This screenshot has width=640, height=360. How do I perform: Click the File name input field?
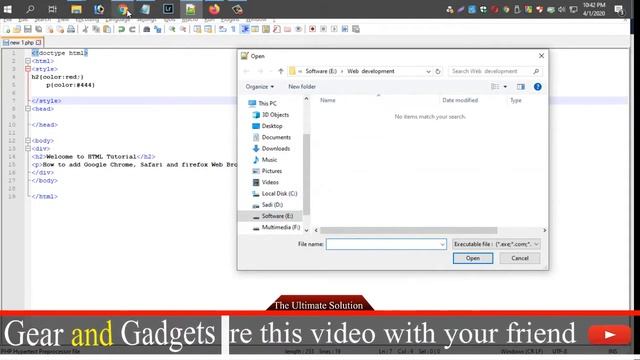386,244
